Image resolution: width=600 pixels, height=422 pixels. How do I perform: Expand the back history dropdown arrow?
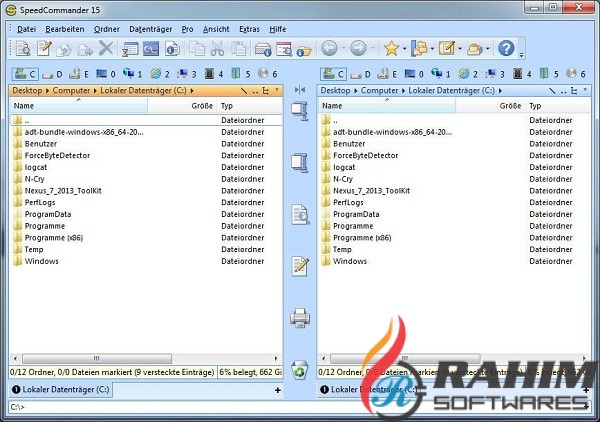343,49
